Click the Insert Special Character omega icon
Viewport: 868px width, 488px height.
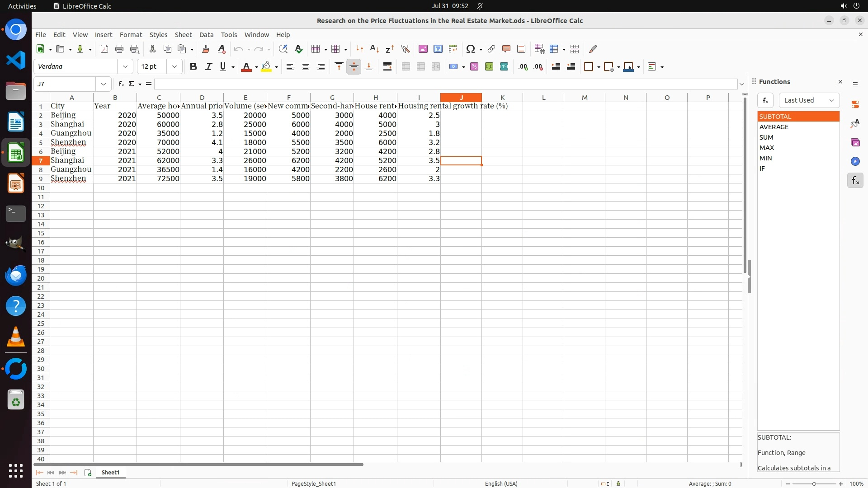tap(471, 49)
